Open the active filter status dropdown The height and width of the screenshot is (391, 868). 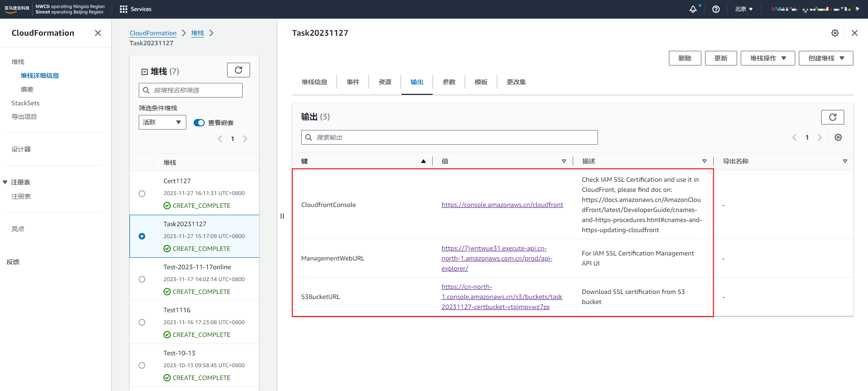tap(162, 122)
